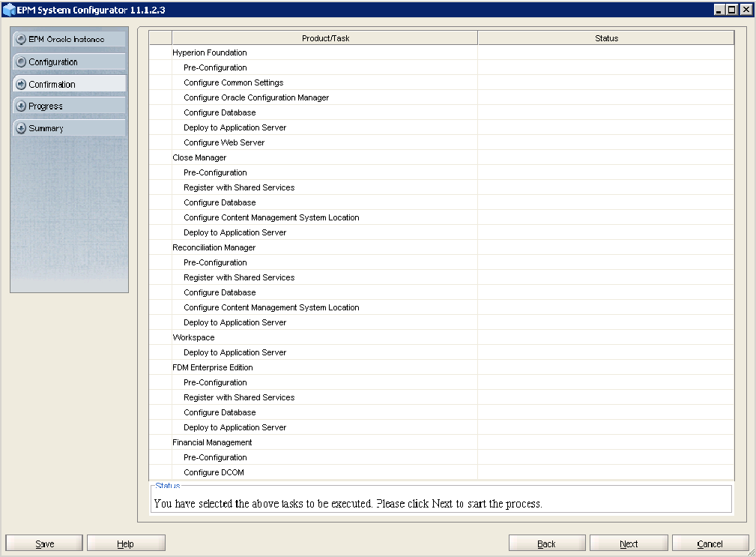Select Pre-Configuration under Financial Management
The width and height of the screenshot is (756, 557).
click(441, 457)
